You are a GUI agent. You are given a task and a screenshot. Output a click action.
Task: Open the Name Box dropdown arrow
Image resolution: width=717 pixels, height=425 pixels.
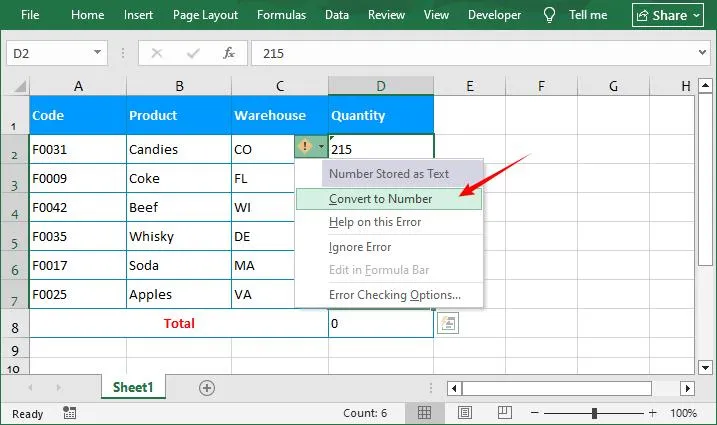(x=97, y=53)
